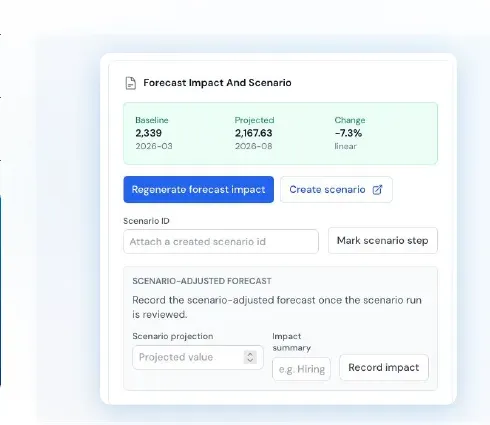Click Mark scenario step button
The width and height of the screenshot is (490, 425).
[383, 240]
